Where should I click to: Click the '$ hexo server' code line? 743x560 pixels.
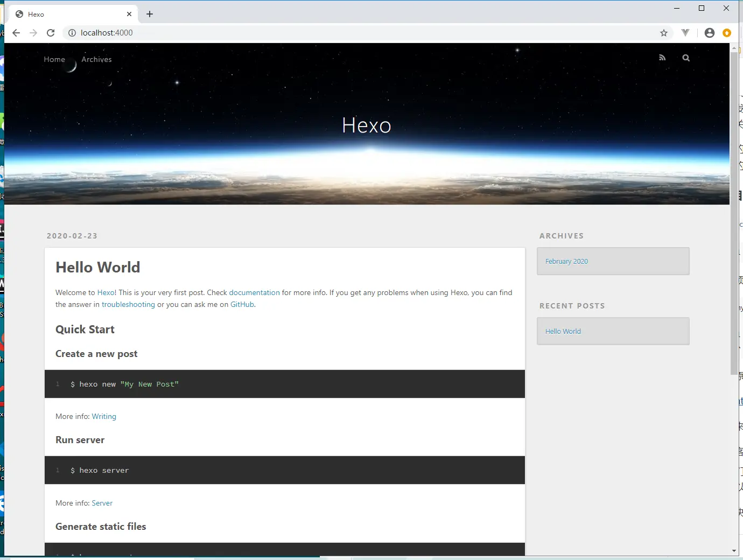(100, 470)
